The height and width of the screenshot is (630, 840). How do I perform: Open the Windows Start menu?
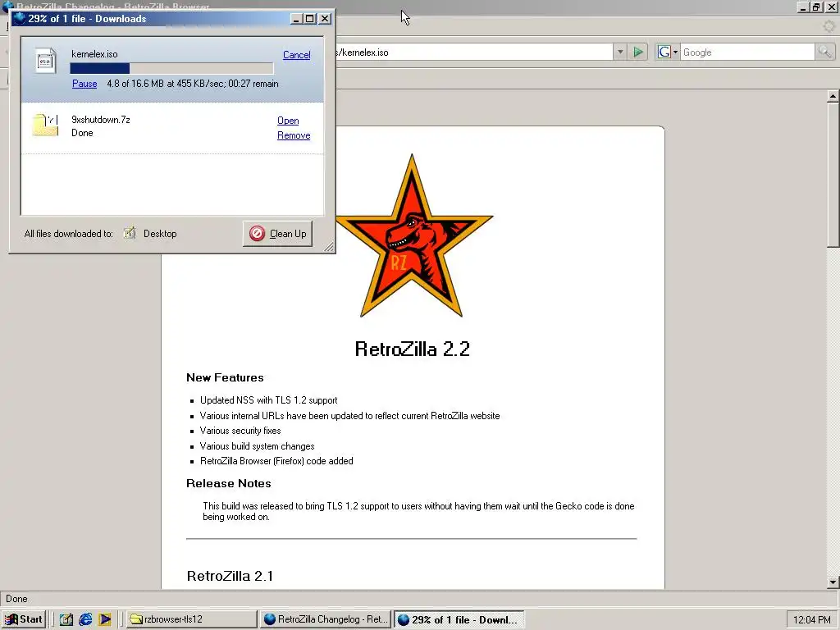[x=24, y=619]
